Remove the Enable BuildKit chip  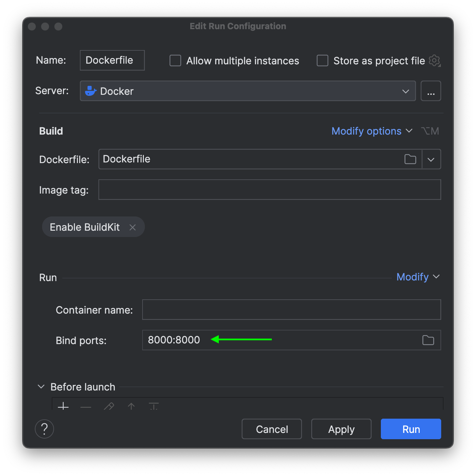tap(133, 227)
